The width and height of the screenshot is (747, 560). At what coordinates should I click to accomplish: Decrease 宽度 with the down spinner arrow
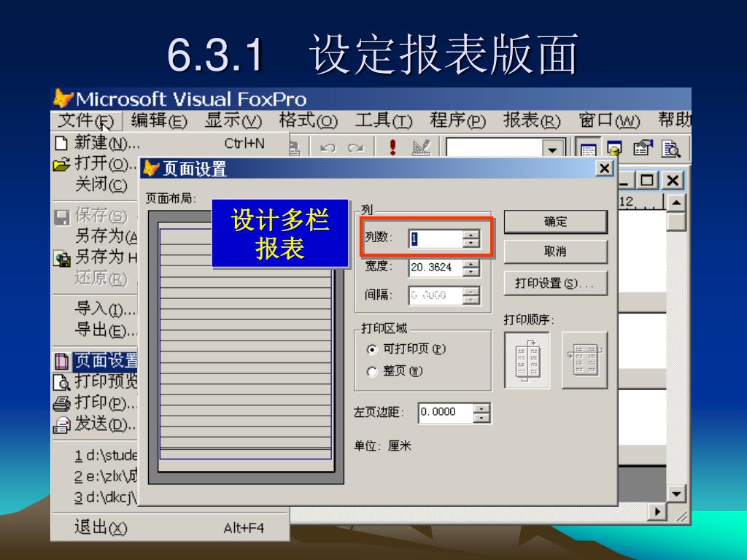pyautogui.click(x=471, y=272)
